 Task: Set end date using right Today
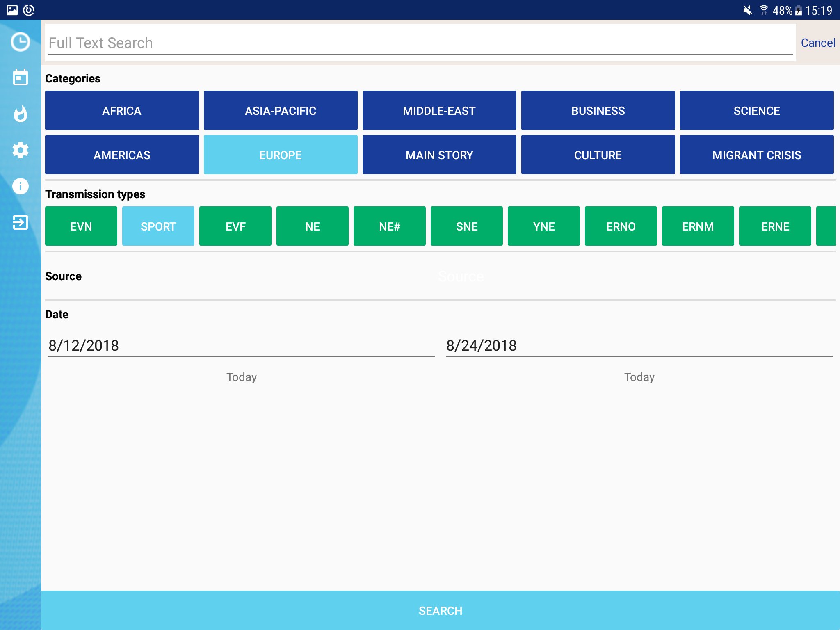tap(639, 377)
